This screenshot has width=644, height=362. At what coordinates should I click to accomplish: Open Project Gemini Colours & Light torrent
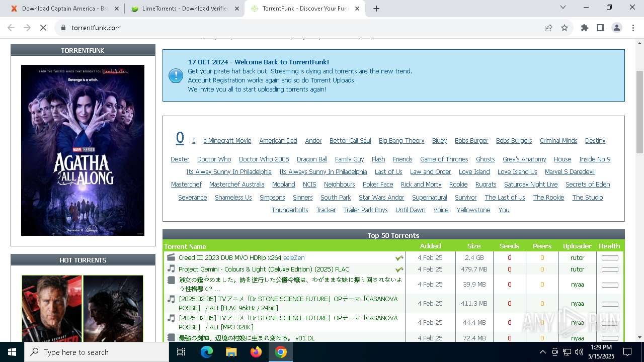click(264, 269)
